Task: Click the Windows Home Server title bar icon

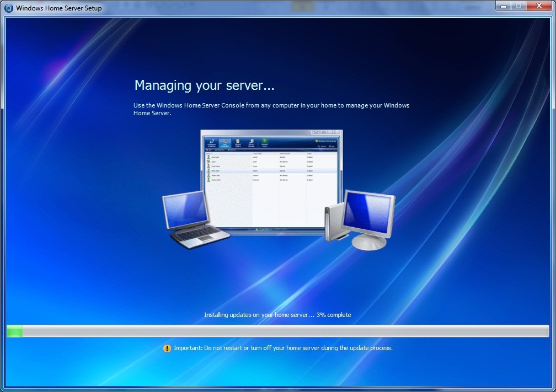Action: [9, 8]
